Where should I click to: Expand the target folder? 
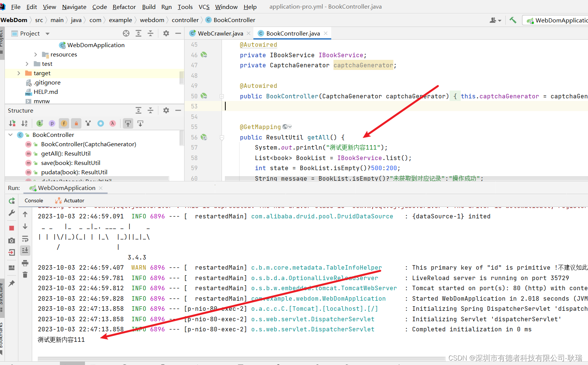click(19, 73)
